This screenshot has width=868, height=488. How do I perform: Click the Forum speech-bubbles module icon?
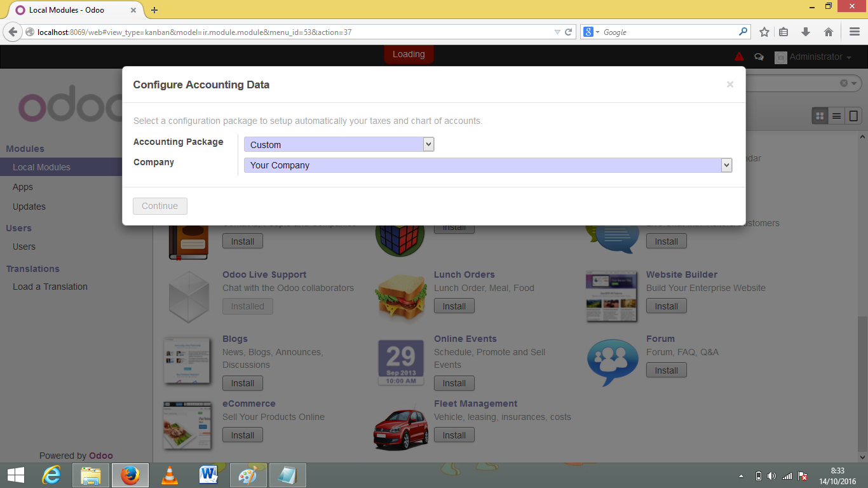point(611,362)
